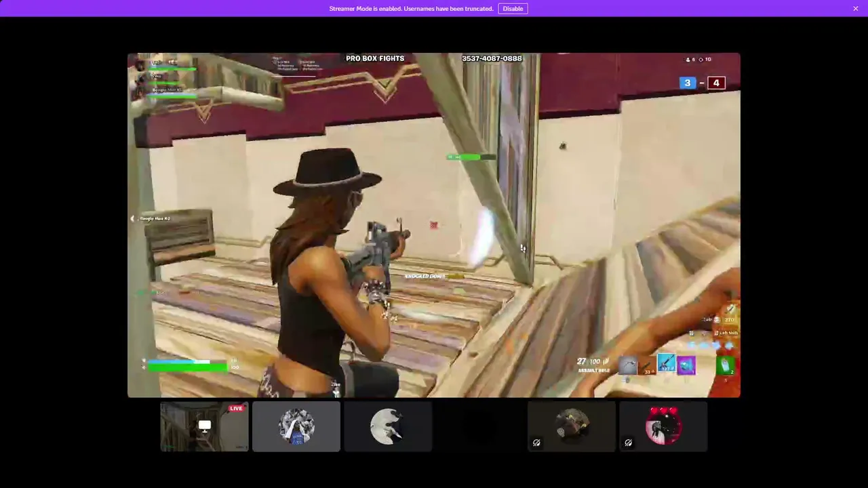This screenshot has height=488, width=868.
Task: Click the island code 3537-4087-0888
Action: (x=492, y=58)
